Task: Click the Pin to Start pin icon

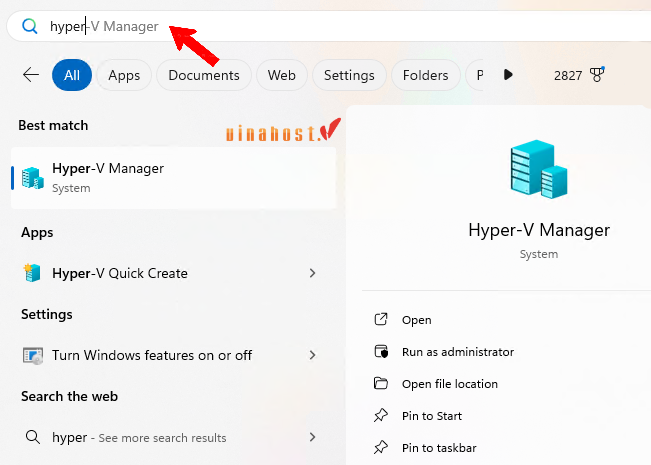Action: coord(381,415)
